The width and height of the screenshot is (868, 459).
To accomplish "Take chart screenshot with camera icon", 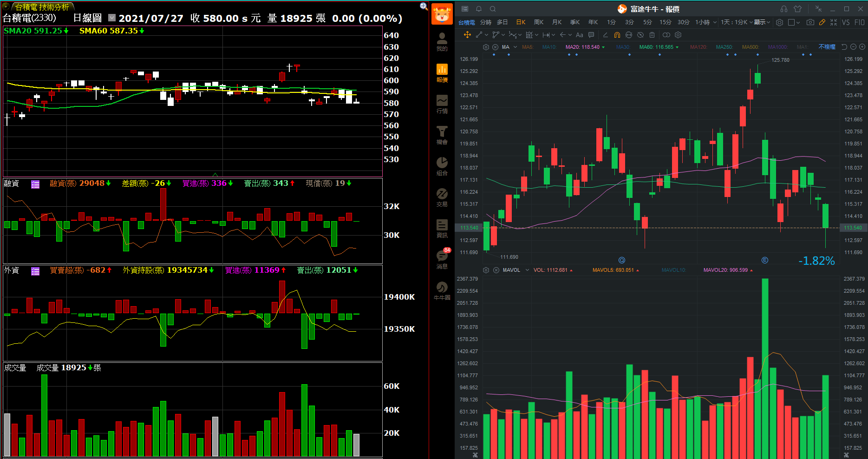I will (x=810, y=22).
